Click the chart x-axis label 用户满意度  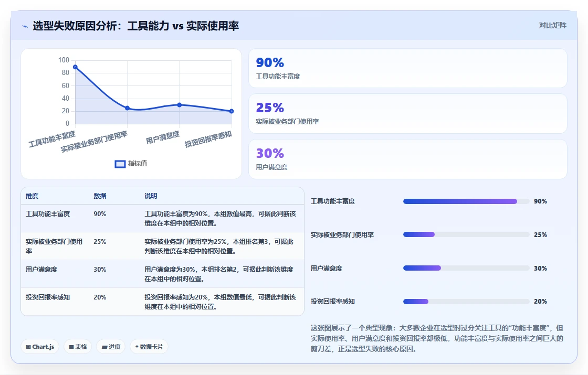click(163, 137)
